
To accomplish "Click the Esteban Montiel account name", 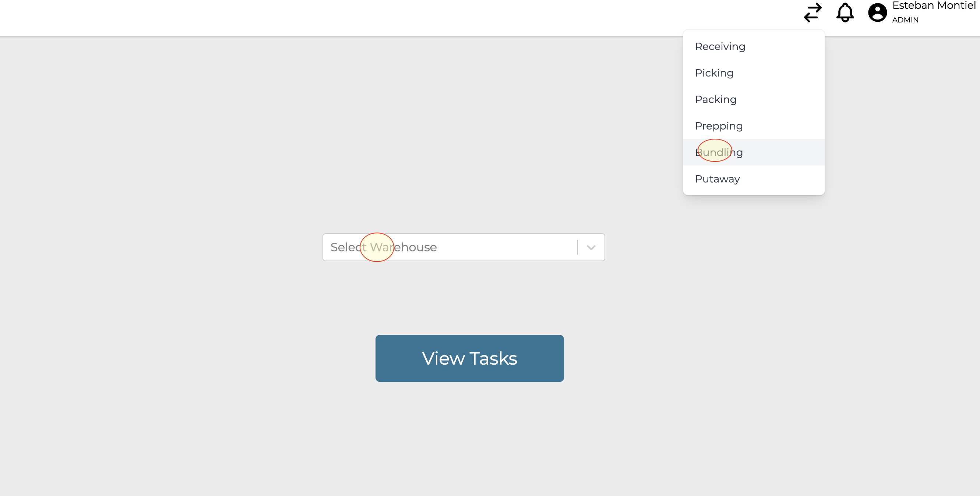I will (x=934, y=6).
